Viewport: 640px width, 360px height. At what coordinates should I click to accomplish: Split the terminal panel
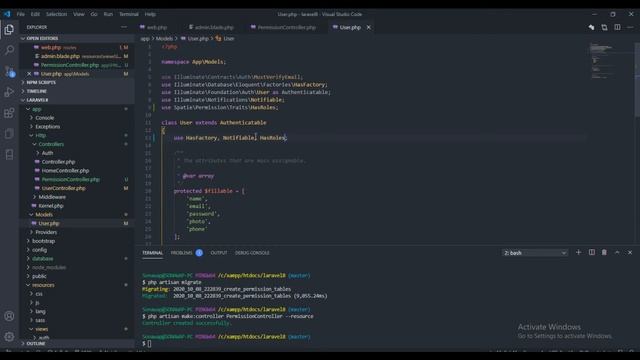click(x=591, y=252)
